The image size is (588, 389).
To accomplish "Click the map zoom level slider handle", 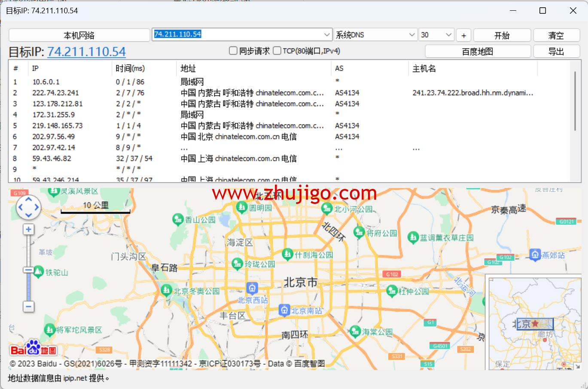I will [28, 270].
